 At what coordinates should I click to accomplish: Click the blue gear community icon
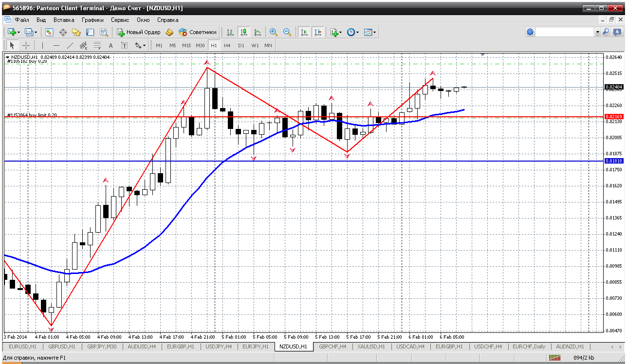[x=530, y=32]
